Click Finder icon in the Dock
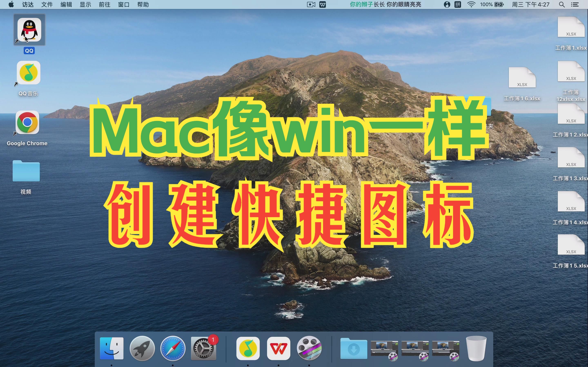This screenshot has height=367, width=588. (x=111, y=348)
